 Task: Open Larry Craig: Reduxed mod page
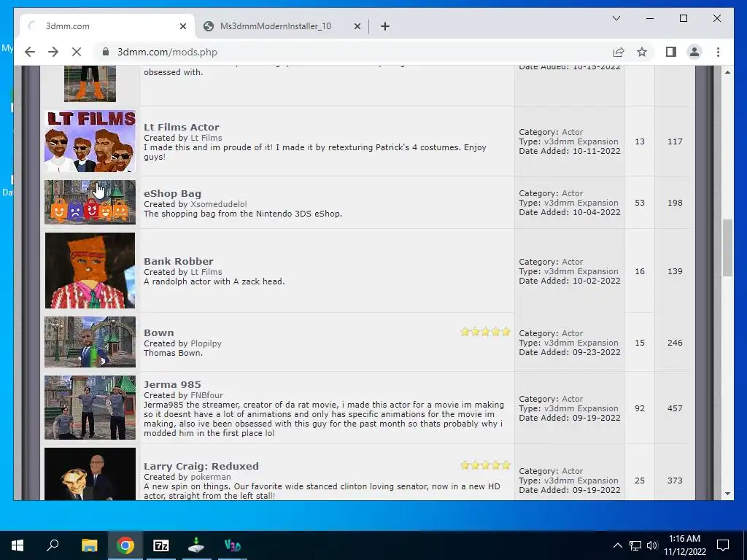click(201, 466)
